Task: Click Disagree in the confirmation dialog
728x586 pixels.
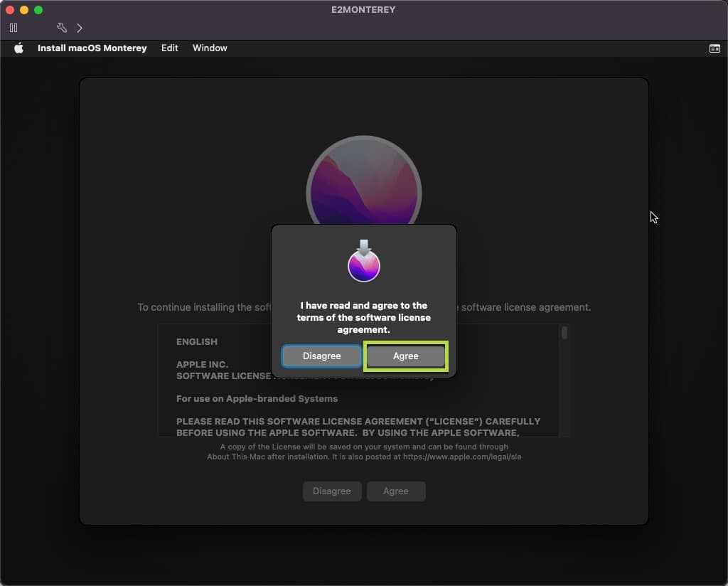Action: point(322,356)
